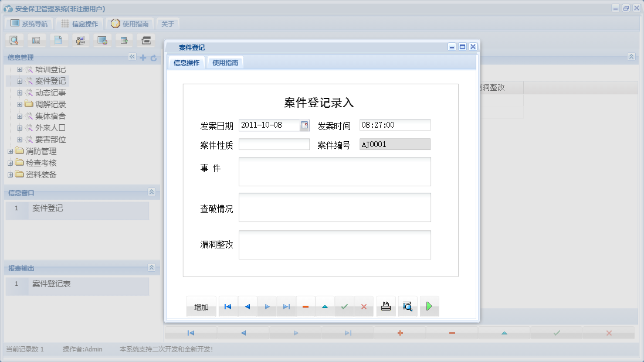
Task: Open the list view icon in the main toolbar
Action: click(x=36, y=40)
